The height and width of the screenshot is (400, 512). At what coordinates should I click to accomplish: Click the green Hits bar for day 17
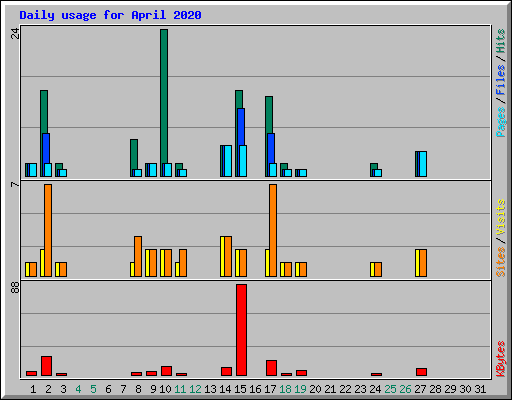tap(269, 115)
